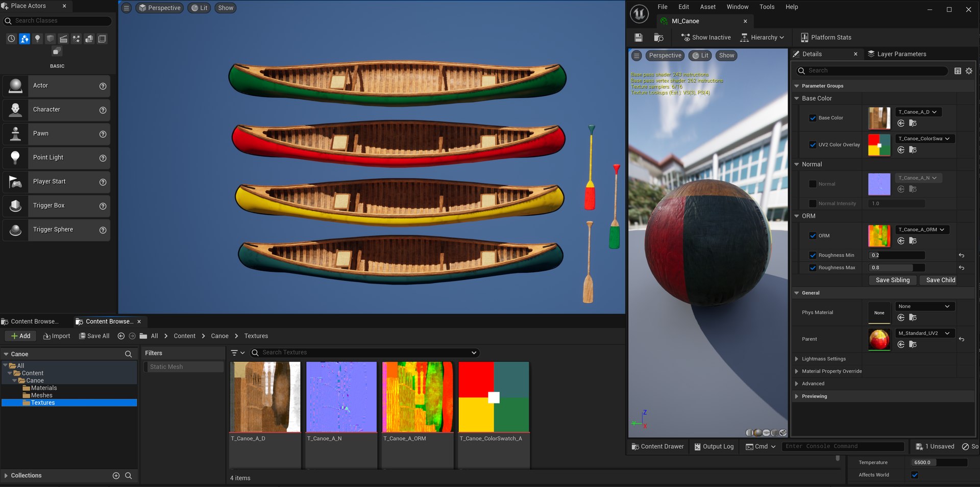Use selected asset arrow for Base Color texture
The width and height of the screenshot is (980, 487).
point(901,123)
